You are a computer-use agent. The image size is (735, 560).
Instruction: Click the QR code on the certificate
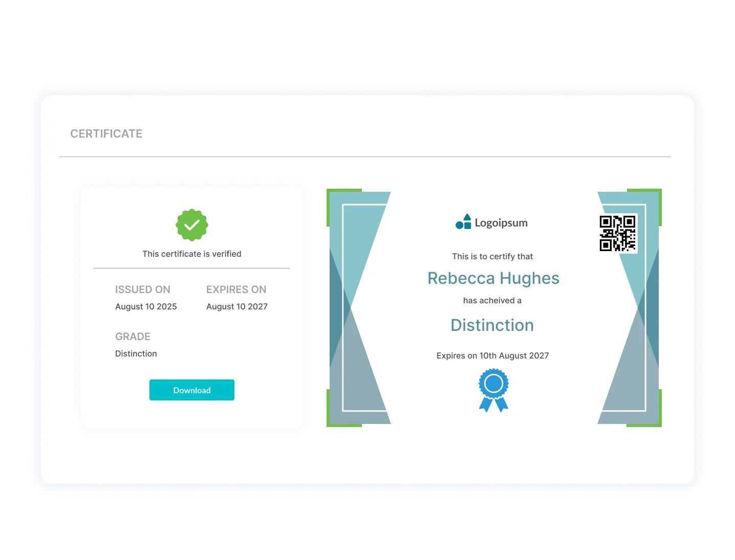click(x=617, y=233)
